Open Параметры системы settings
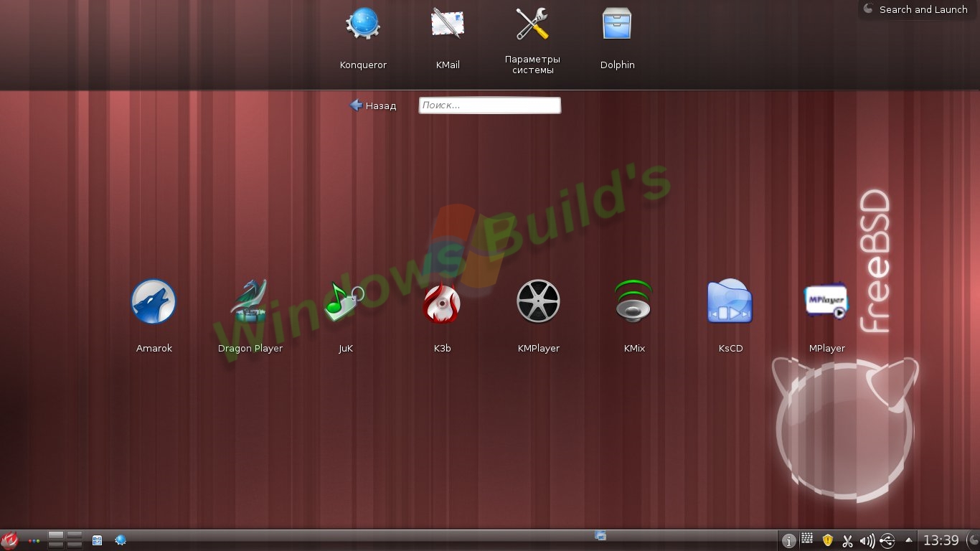 click(x=532, y=25)
